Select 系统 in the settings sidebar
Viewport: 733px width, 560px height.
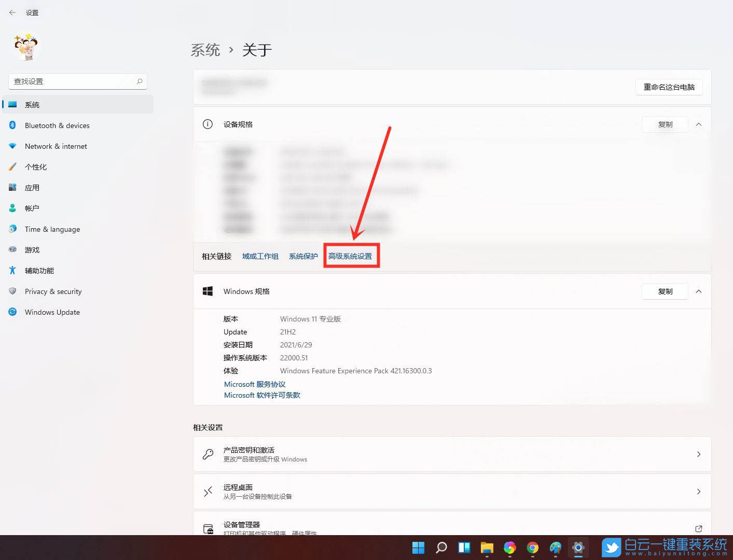point(32,104)
